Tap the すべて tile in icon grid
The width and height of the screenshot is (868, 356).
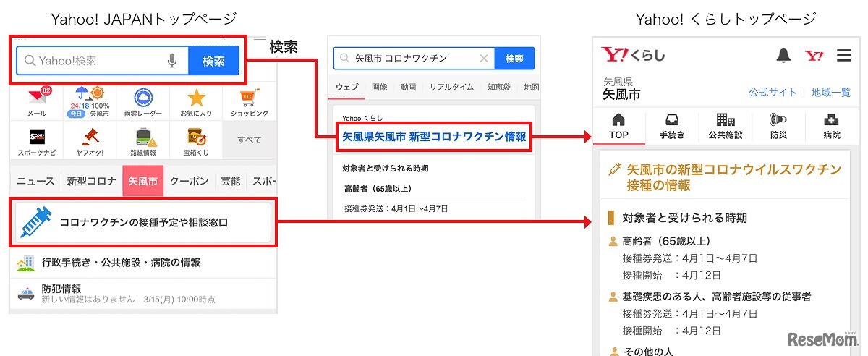pyautogui.click(x=250, y=140)
